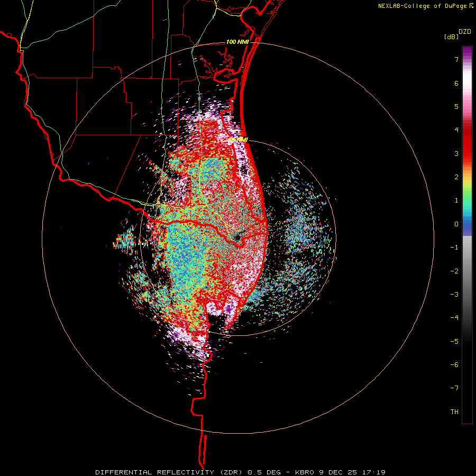Click the color scale value 2
The width and height of the screenshot is (476, 476).
coord(456,177)
